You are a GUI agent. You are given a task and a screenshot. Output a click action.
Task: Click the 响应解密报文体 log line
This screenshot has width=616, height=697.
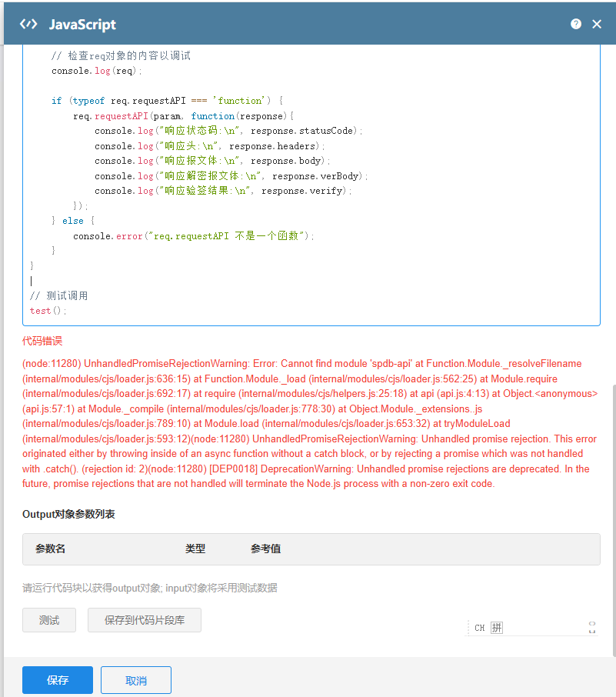click(231, 176)
